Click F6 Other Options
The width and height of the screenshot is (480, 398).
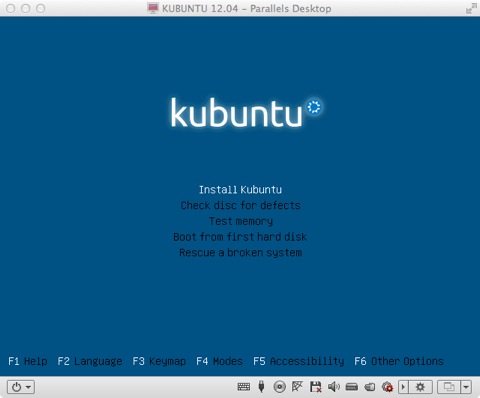click(399, 361)
